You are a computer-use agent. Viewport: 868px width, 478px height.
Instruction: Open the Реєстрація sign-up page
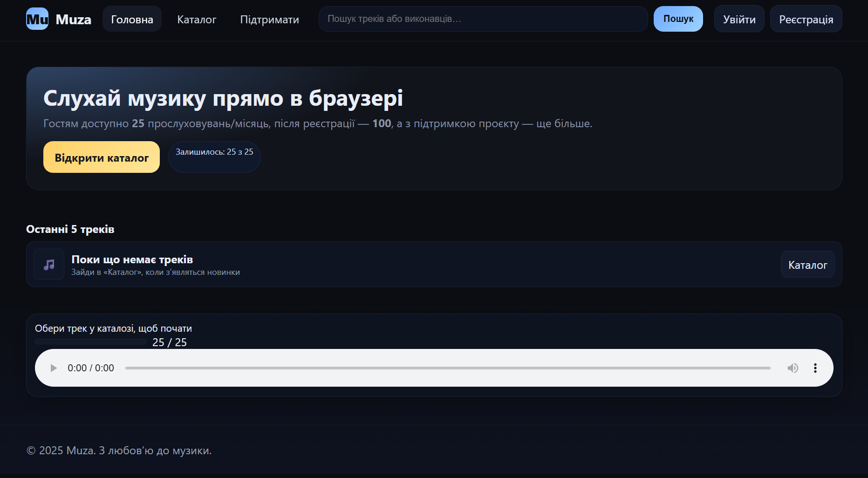pos(806,19)
